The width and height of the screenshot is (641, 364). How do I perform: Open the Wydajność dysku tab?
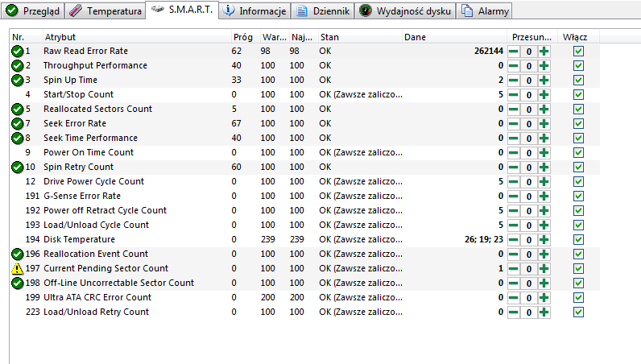click(x=405, y=11)
